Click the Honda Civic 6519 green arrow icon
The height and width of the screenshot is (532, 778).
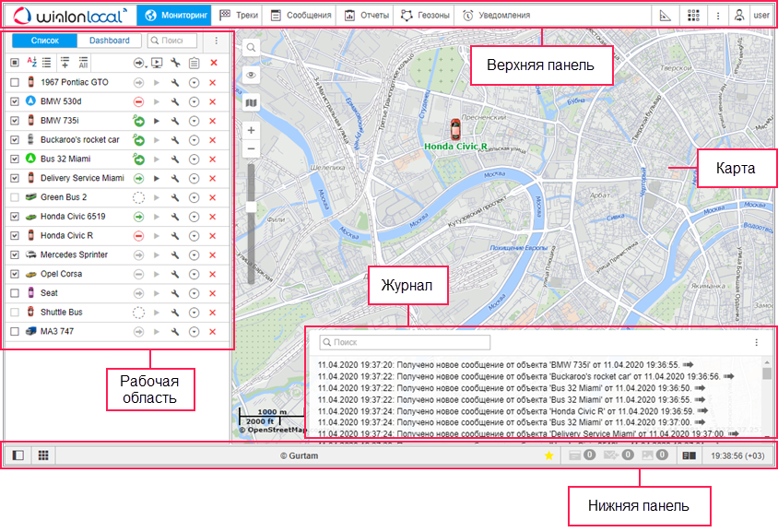tap(139, 217)
